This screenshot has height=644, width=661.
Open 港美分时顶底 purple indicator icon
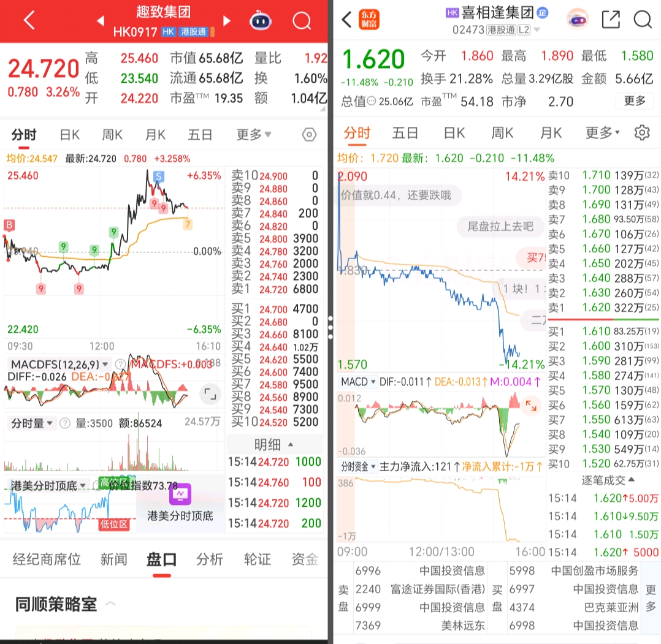tap(180, 494)
